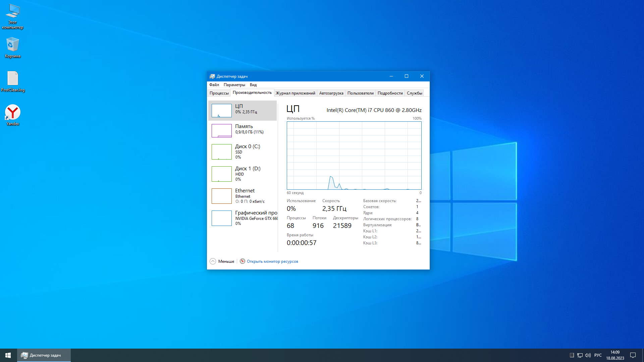Screen dimensions: 644x362
Task: Open the Службы tab
Action: click(x=414, y=93)
